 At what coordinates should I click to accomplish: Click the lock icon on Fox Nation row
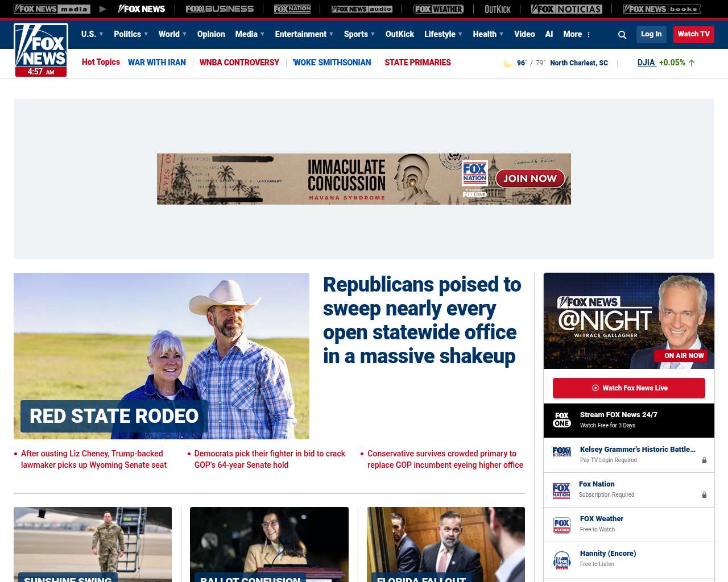coord(704,495)
